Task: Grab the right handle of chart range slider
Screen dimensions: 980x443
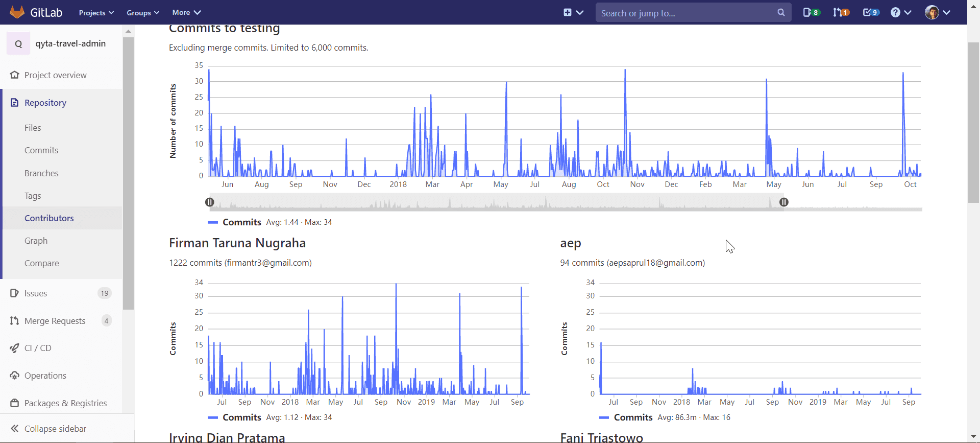Action: tap(784, 202)
